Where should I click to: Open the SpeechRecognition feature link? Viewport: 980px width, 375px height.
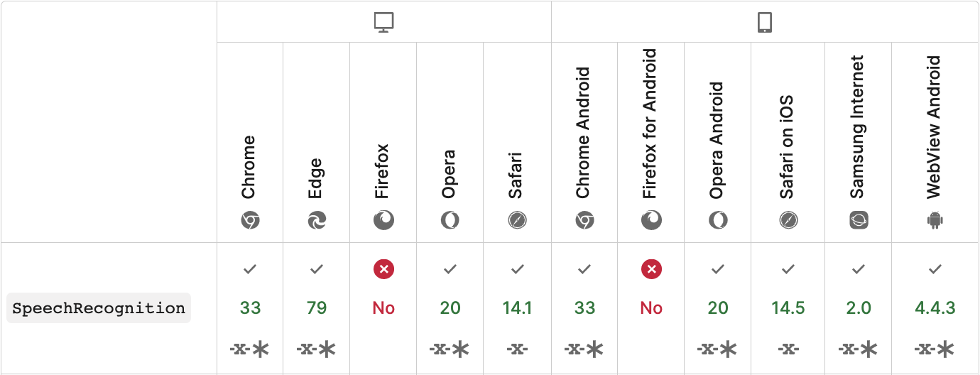(99, 308)
